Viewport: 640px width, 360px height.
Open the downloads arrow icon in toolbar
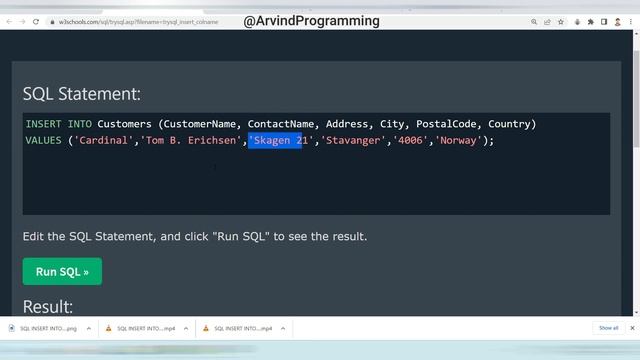click(x=577, y=22)
